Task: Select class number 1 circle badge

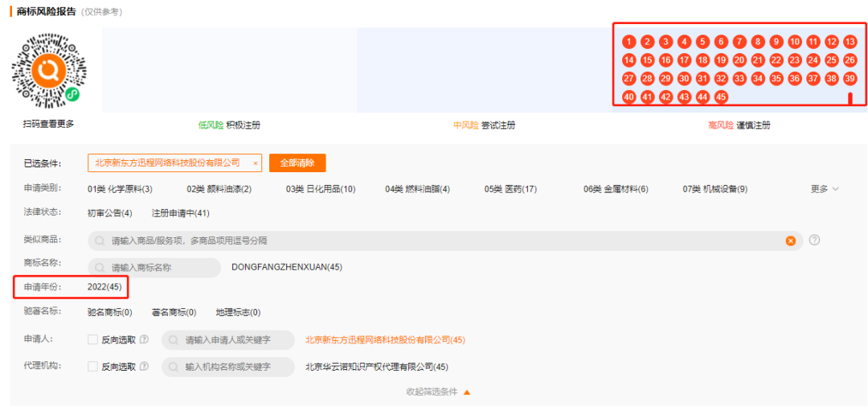Action: coord(628,42)
